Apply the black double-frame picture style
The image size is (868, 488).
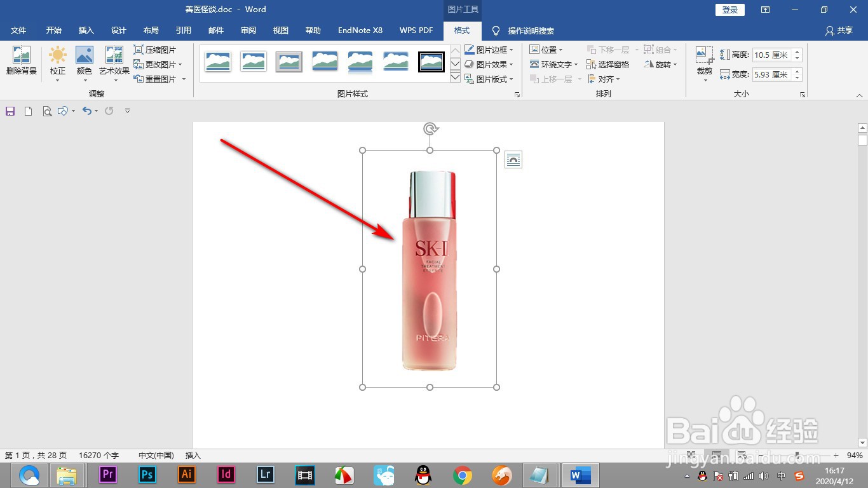[x=431, y=62]
